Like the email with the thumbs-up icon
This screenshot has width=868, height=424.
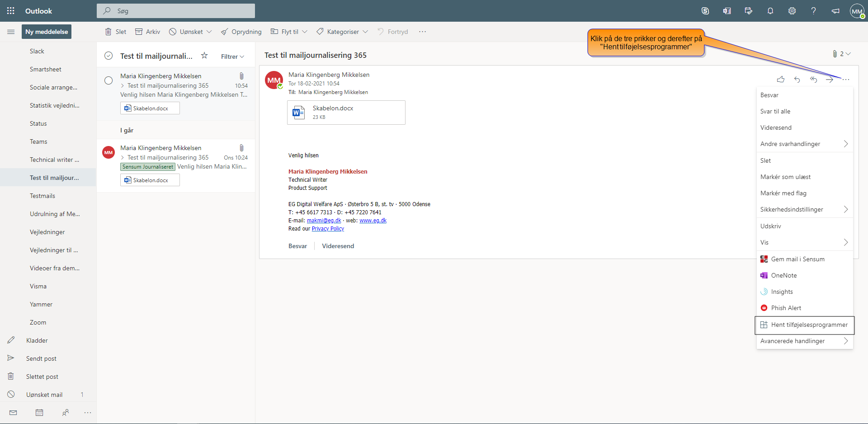click(781, 79)
